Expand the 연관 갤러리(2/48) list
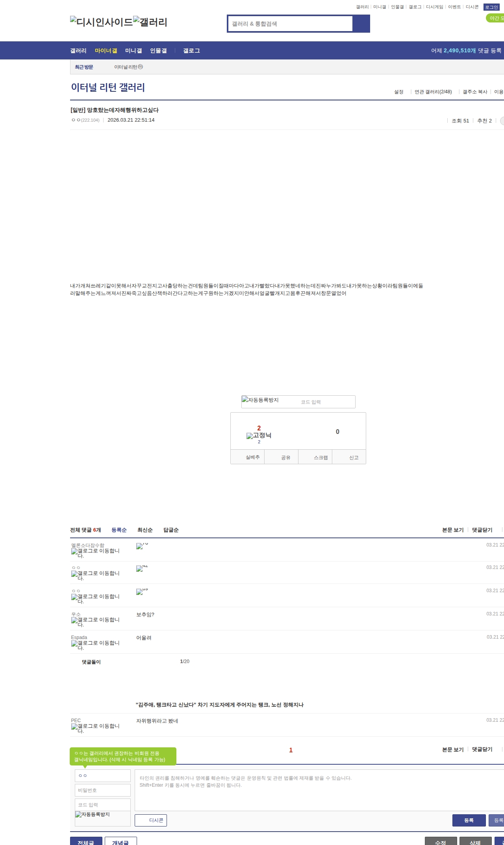The width and height of the screenshot is (504, 845). coord(433,92)
